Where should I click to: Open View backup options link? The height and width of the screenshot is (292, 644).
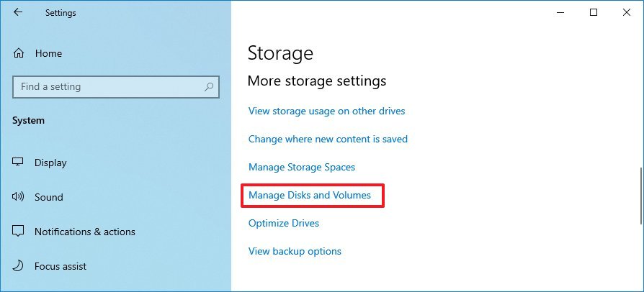click(295, 252)
